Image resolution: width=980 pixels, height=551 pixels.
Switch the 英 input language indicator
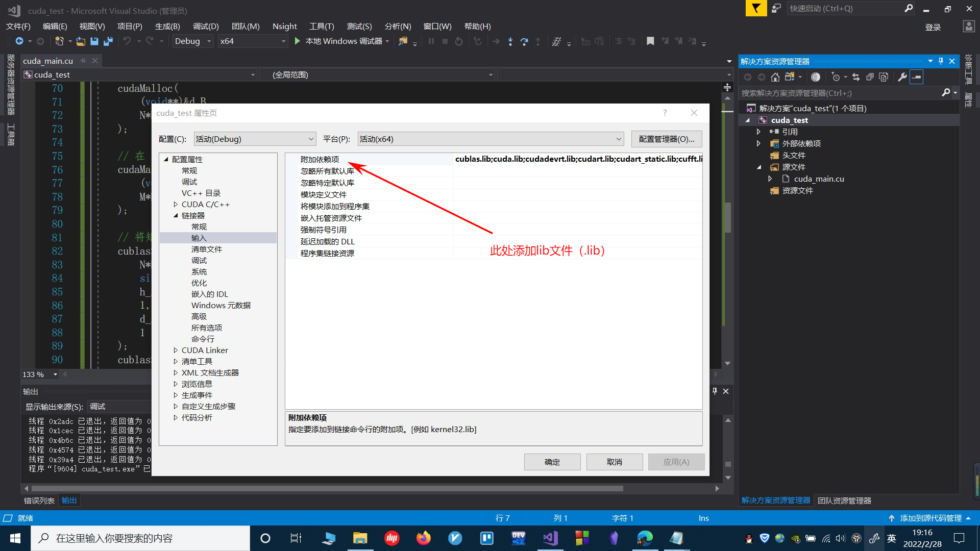click(891, 538)
